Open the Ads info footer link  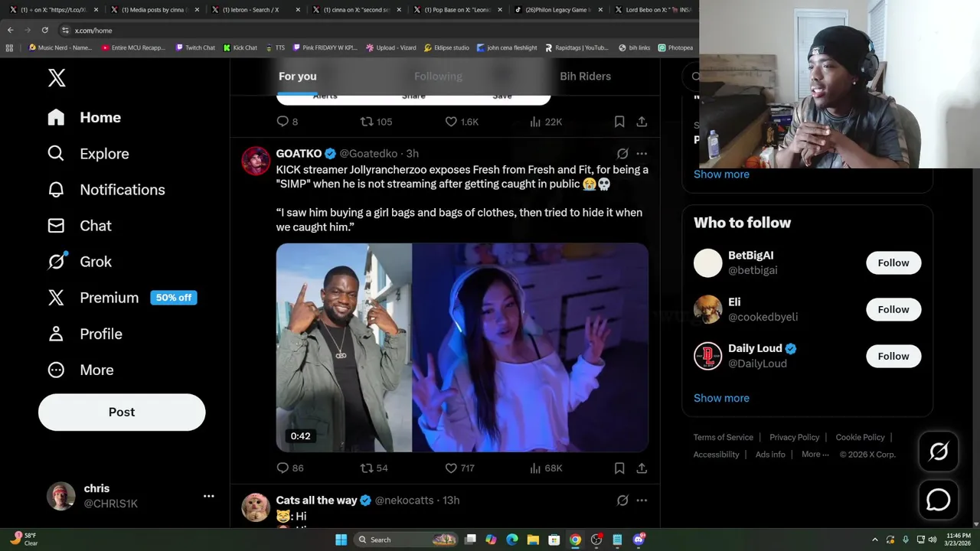coord(770,454)
